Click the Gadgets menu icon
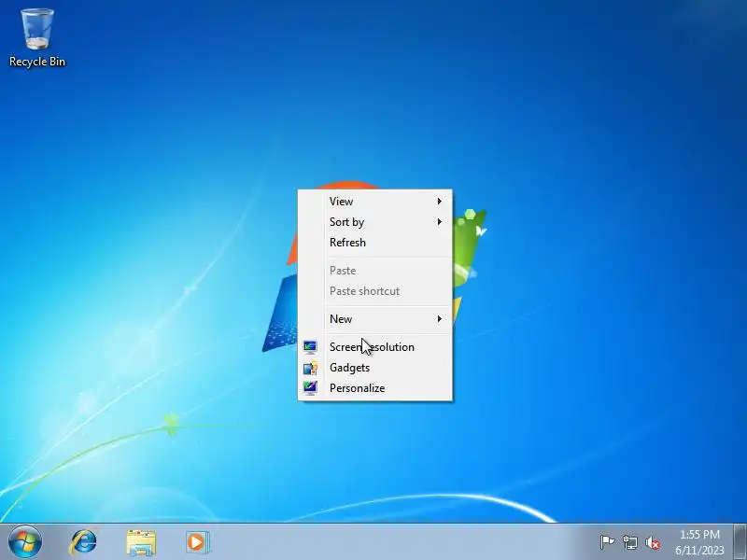The image size is (747, 560). tap(310, 368)
